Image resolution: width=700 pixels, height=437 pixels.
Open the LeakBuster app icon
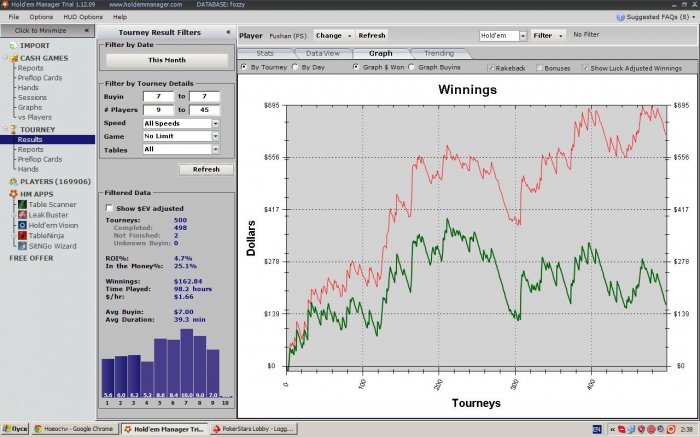[x=22, y=215]
